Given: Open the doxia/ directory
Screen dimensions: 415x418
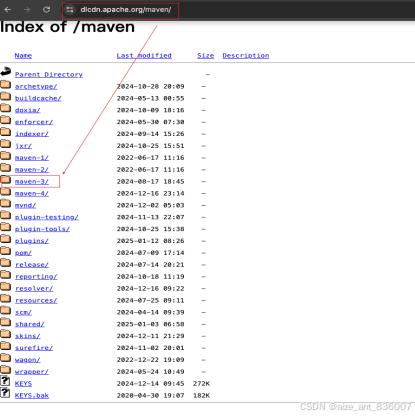Looking at the screenshot, I should point(27,110).
